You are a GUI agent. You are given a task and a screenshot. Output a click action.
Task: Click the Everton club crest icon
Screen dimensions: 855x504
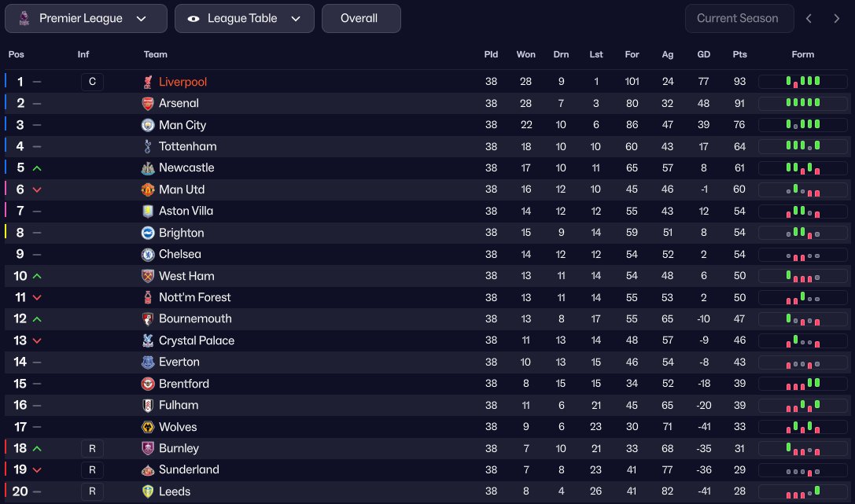coord(148,362)
